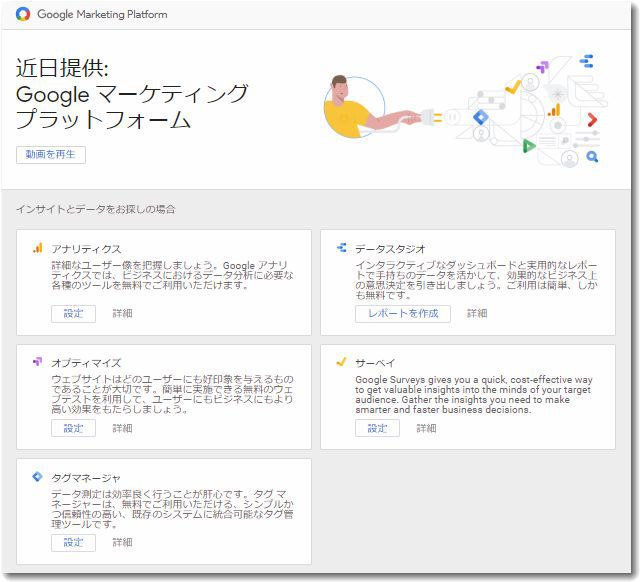The width and height of the screenshot is (640, 582).
Task: Click the オプティマイズ card title
Action: pos(86,363)
